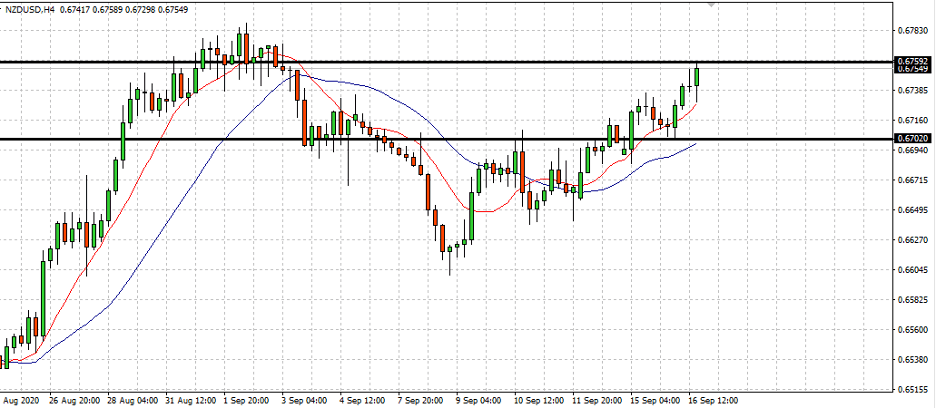Click the 0.66045 price scale label

coord(914,270)
